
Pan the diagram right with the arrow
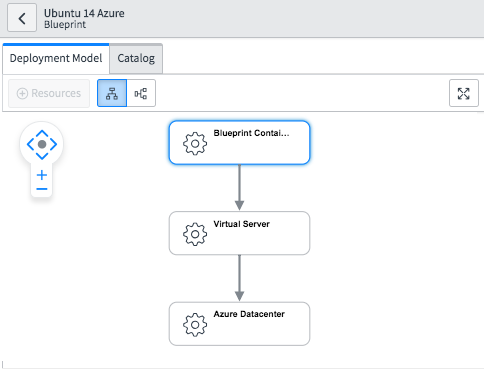tap(53, 144)
